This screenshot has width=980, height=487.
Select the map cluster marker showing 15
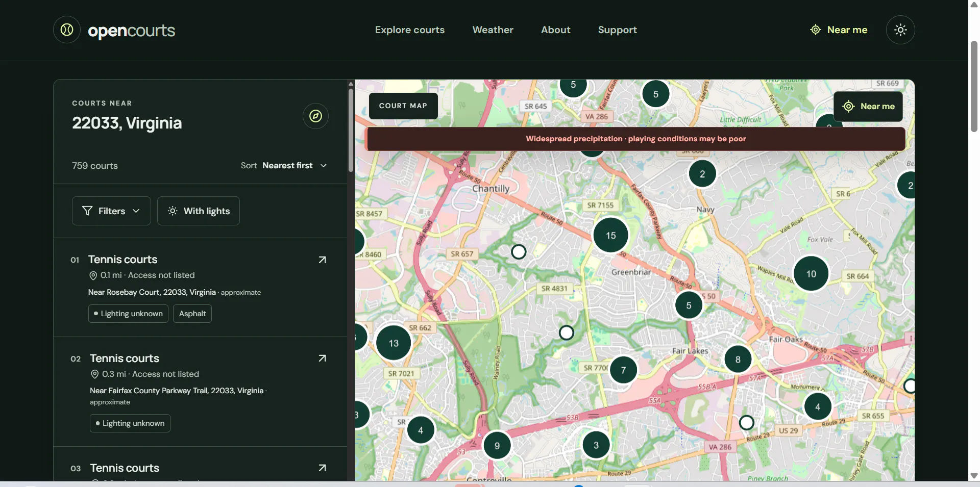611,235
